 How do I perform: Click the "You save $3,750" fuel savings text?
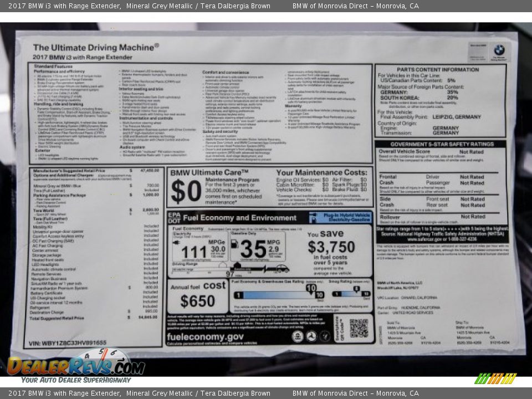331,244
